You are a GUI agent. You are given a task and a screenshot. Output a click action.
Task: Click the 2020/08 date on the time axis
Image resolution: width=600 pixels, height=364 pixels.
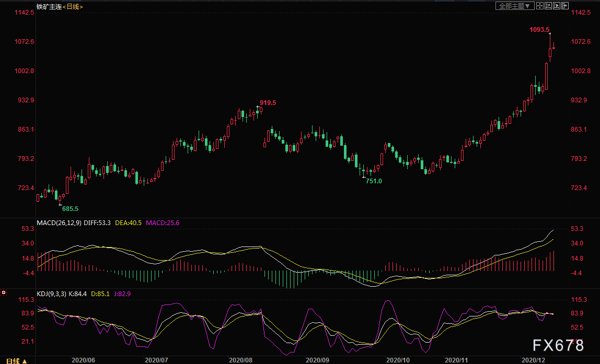click(x=241, y=360)
